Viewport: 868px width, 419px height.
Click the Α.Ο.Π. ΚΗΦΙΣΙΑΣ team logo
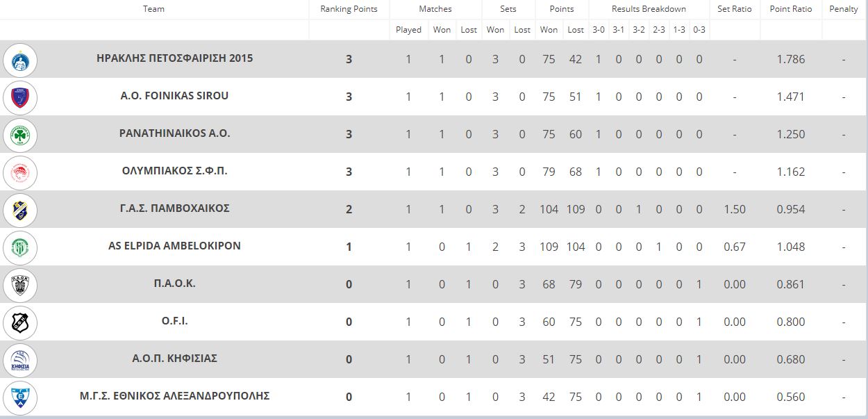pos(20,360)
